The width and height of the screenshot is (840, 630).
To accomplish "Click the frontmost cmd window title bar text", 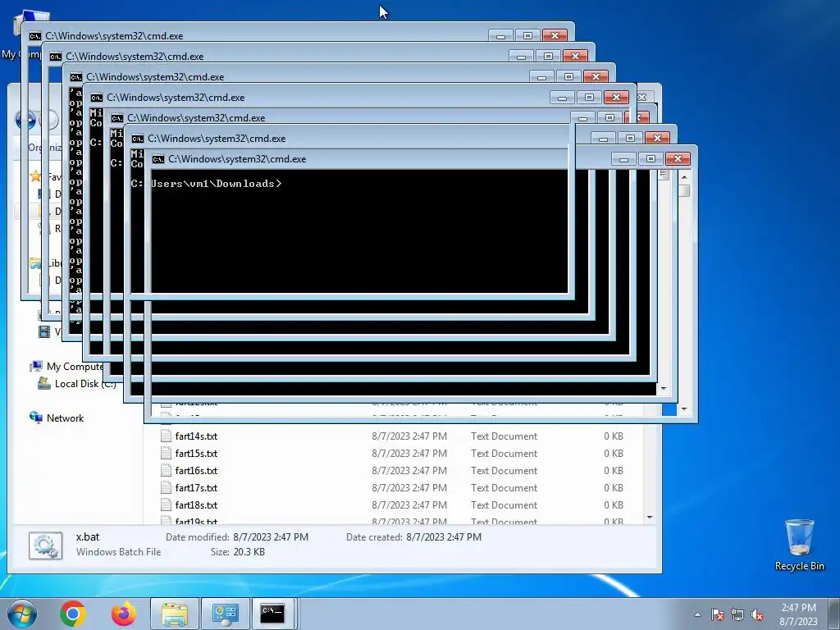I will click(x=237, y=159).
